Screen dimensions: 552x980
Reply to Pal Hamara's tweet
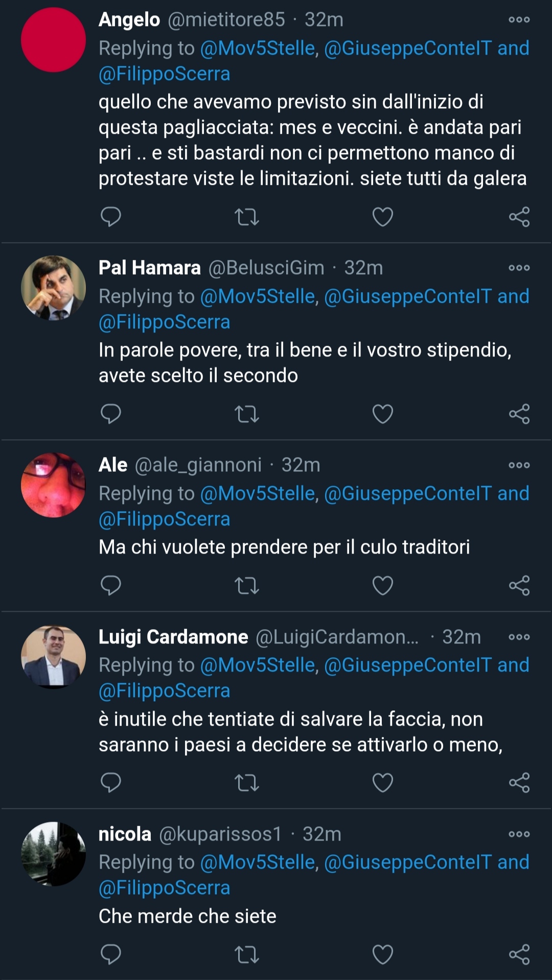pyautogui.click(x=110, y=414)
